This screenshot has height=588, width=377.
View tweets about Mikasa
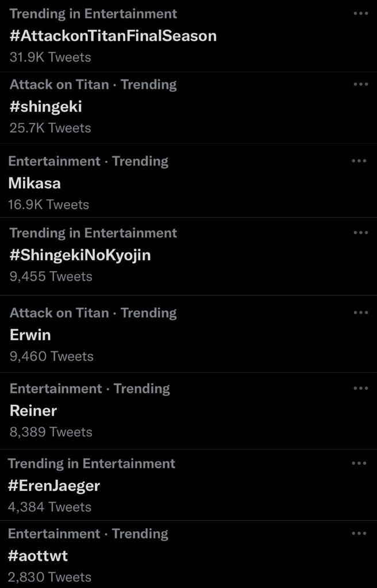tap(34, 183)
